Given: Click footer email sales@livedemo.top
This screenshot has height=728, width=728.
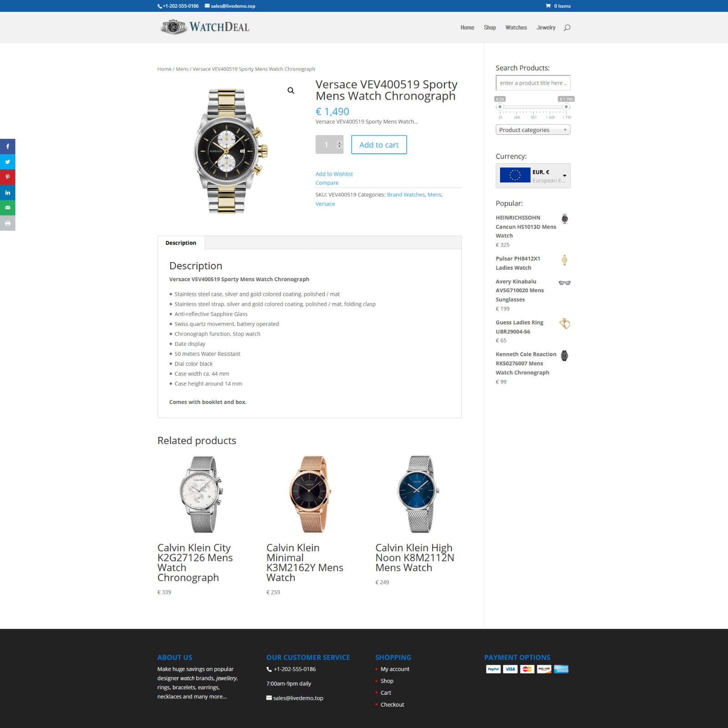Looking at the screenshot, I should pos(298,698).
